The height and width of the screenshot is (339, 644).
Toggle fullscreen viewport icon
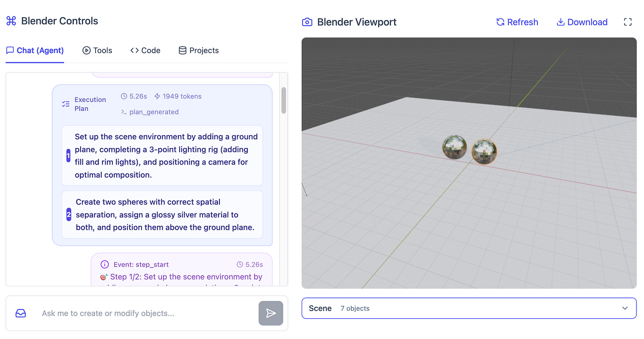click(628, 22)
